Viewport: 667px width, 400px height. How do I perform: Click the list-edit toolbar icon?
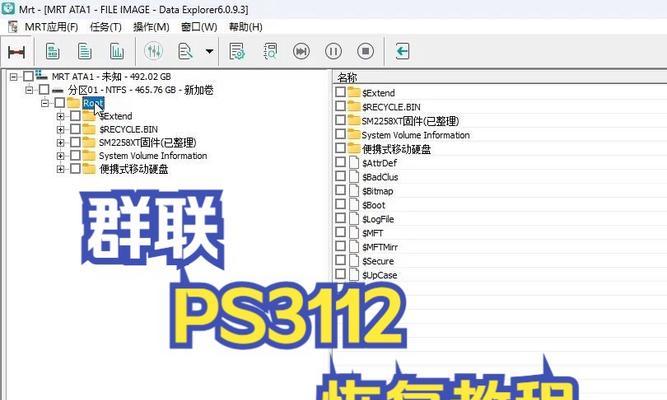tap(185, 51)
